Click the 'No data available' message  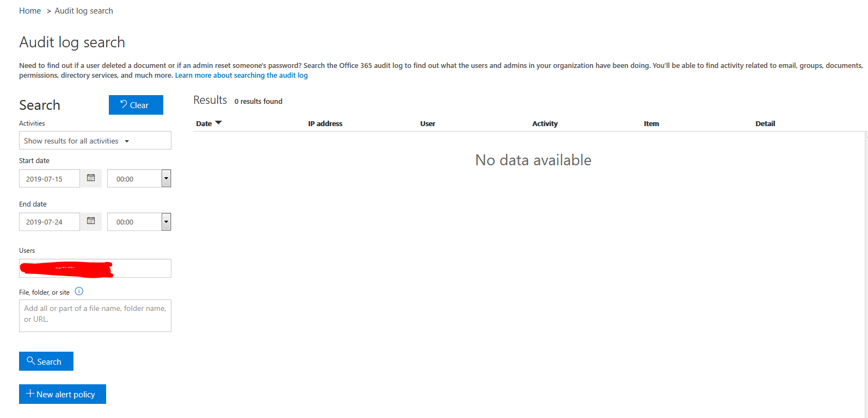pyautogui.click(x=533, y=160)
